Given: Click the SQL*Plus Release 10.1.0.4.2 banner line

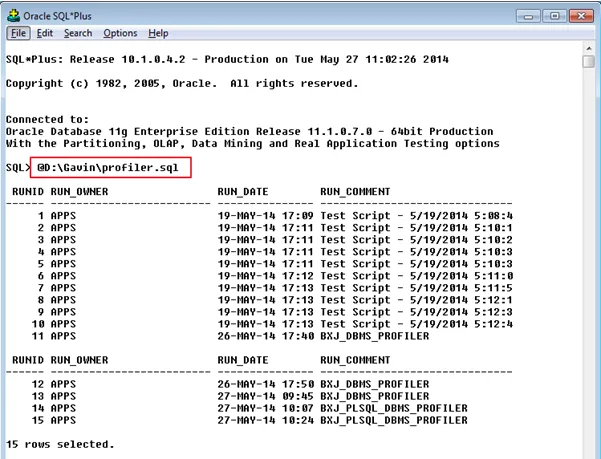Looking at the screenshot, I should point(227,60).
